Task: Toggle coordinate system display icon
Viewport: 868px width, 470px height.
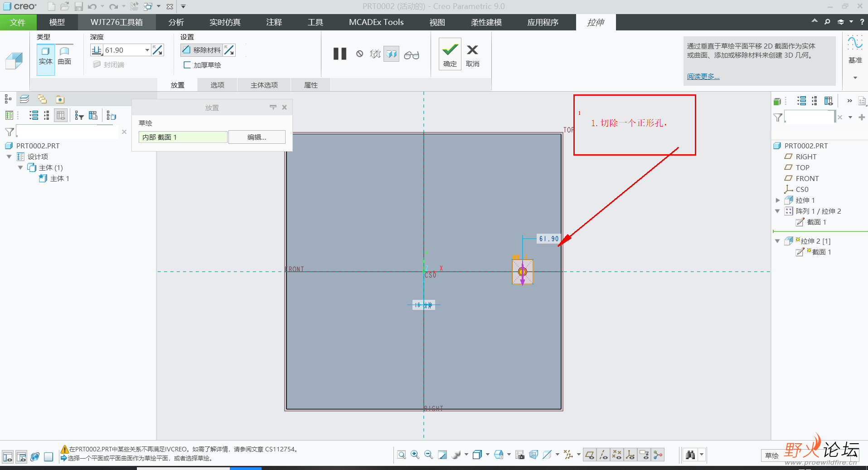Action: 630,455
